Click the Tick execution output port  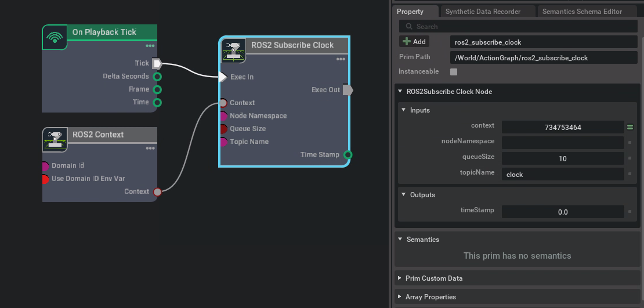click(x=157, y=63)
